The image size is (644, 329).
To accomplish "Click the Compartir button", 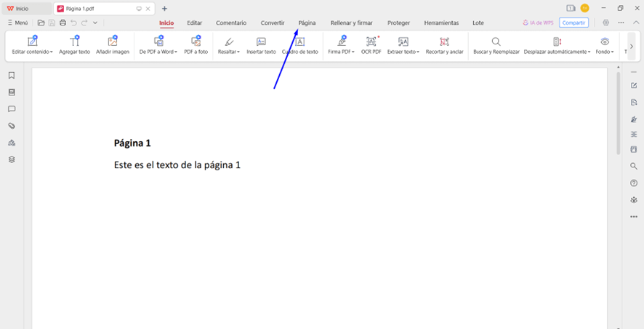I will pyautogui.click(x=573, y=23).
